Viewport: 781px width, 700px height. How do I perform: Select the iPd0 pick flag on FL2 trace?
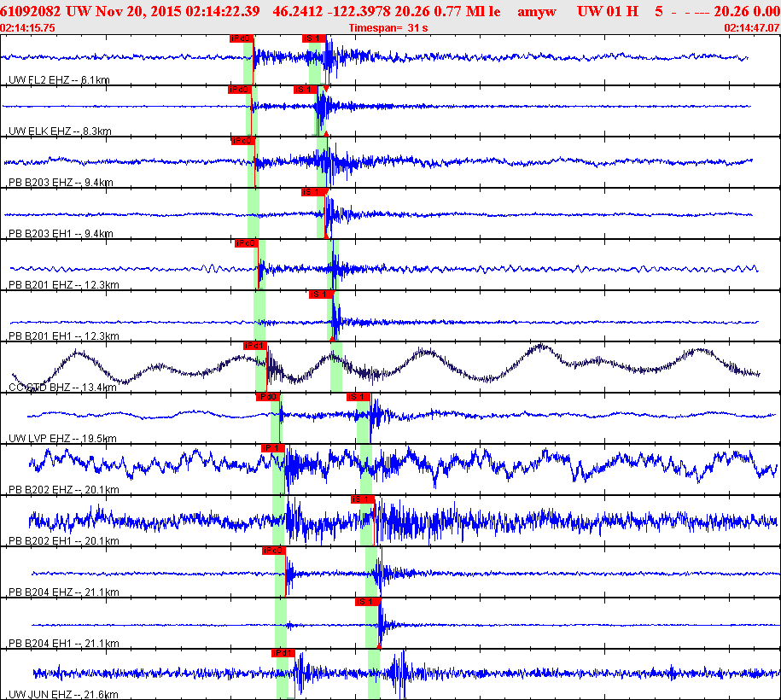[242, 38]
